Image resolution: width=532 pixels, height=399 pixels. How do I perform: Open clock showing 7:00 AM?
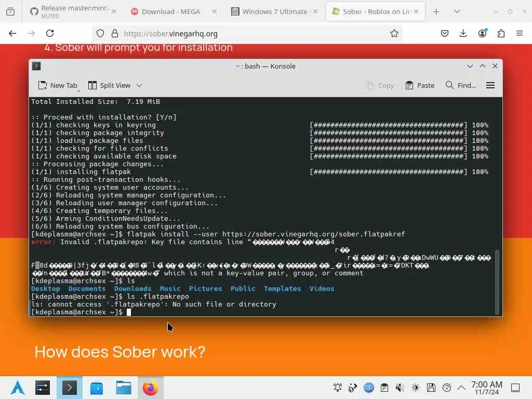pyautogui.click(x=486, y=388)
